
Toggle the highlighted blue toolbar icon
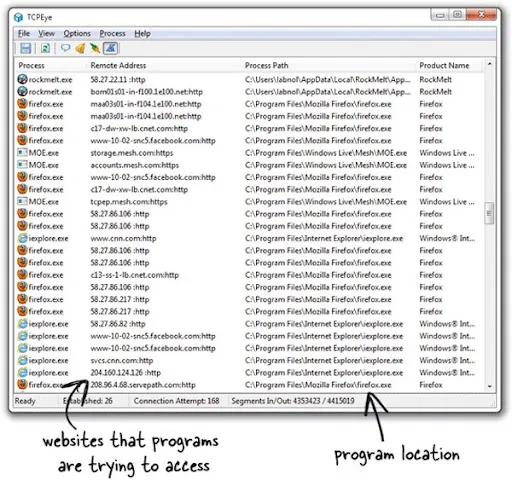[x=110, y=48]
